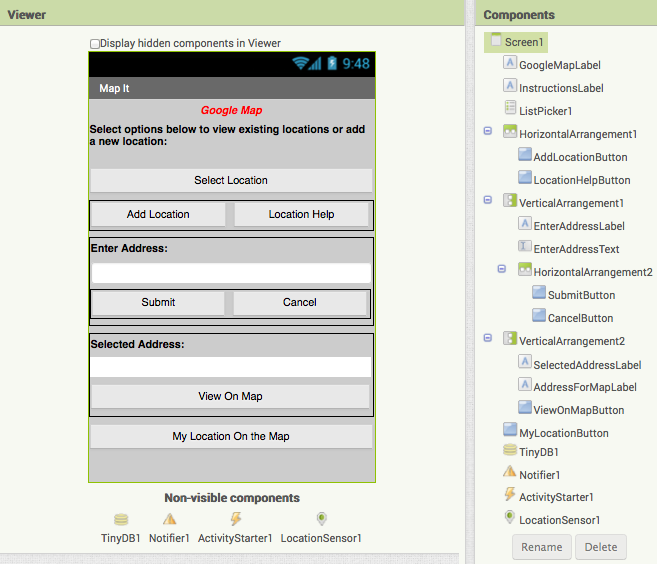Image resolution: width=657 pixels, height=564 pixels.
Task: Collapse the VerticalArrangement2 tree node
Action: [x=488, y=338]
